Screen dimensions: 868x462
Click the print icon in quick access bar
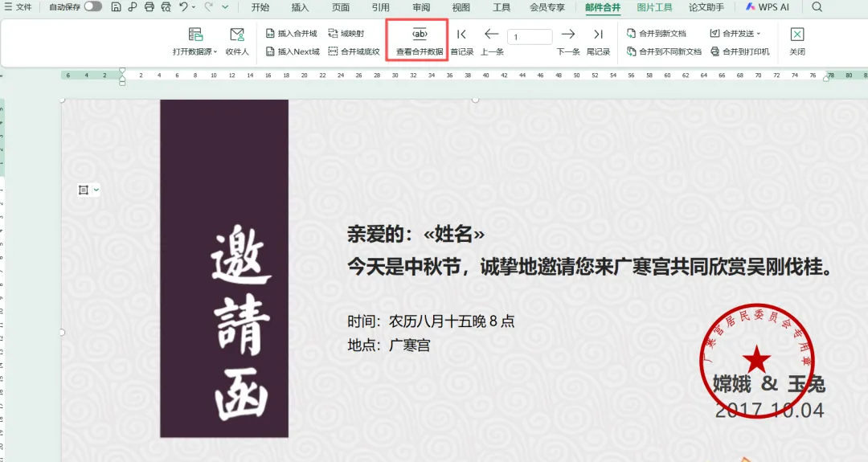pos(149,7)
